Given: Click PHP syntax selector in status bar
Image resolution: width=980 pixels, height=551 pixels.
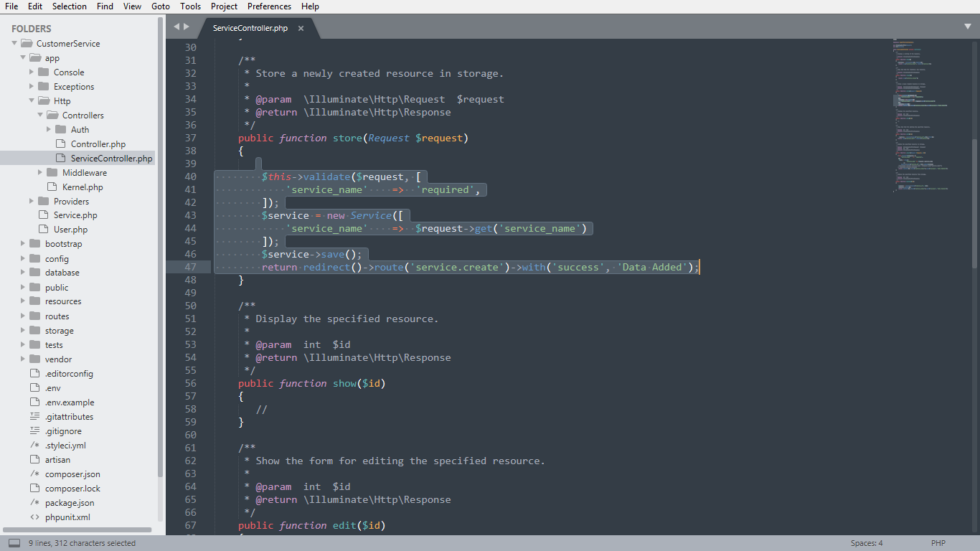Looking at the screenshot, I should click(x=938, y=543).
